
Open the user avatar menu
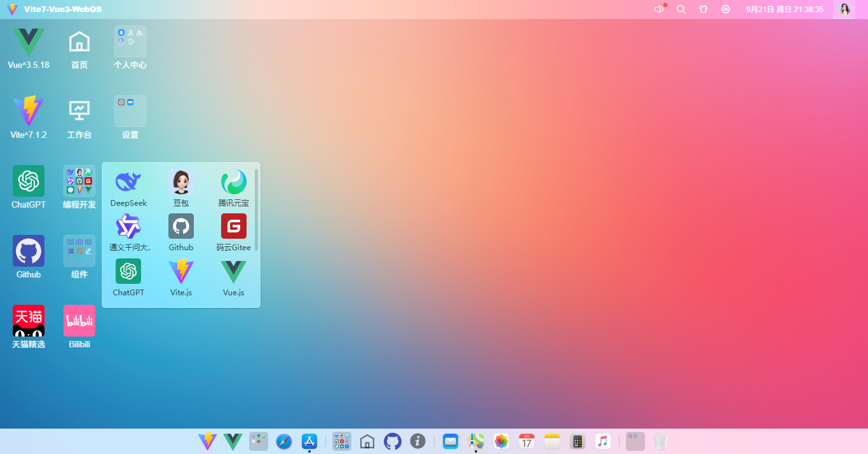pyautogui.click(x=844, y=10)
